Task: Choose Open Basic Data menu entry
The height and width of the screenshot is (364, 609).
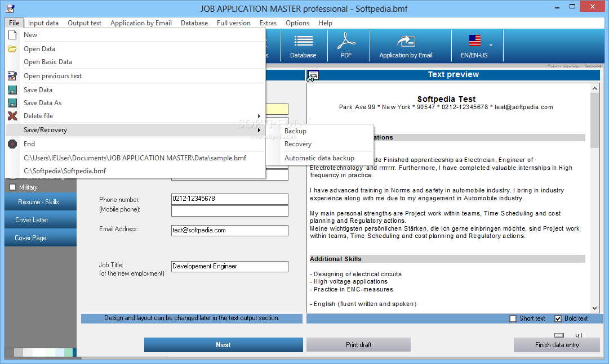Action: pyautogui.click(x=136, y=62)
